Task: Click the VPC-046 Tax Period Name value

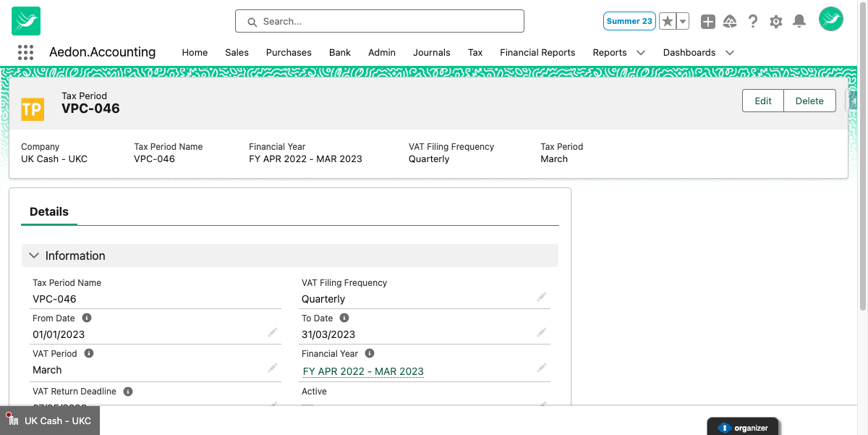Action: (54, 299)
